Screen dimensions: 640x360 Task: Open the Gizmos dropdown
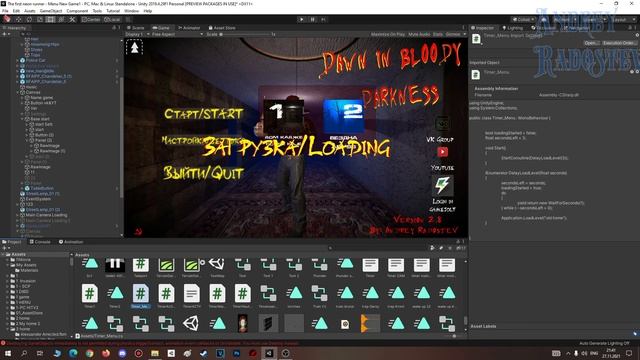tap(456, 34)
